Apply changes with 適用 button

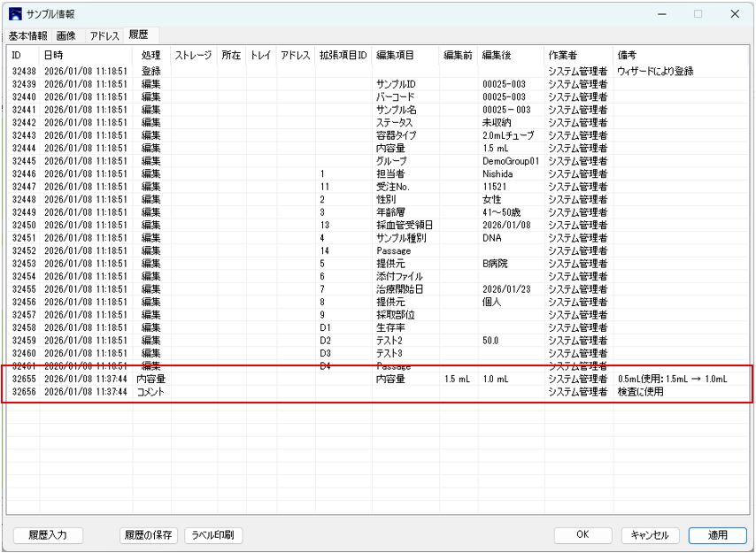[x=717, y=535]
